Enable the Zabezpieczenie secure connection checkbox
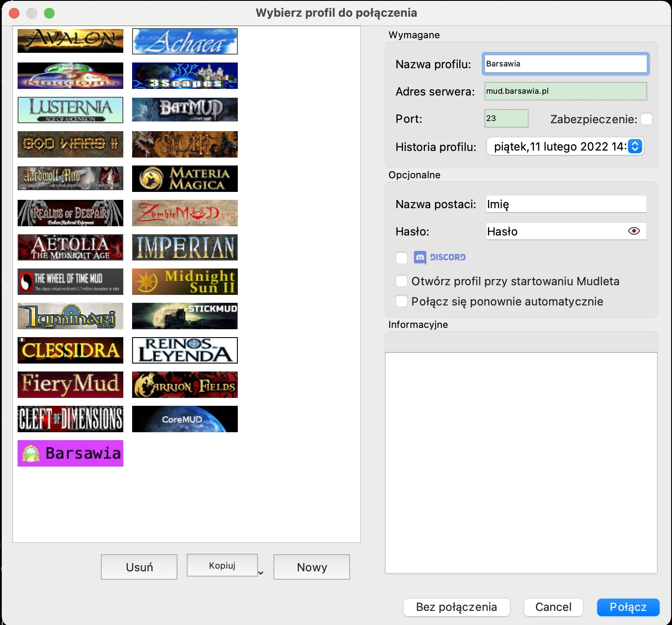 click(x=646, y=119)
